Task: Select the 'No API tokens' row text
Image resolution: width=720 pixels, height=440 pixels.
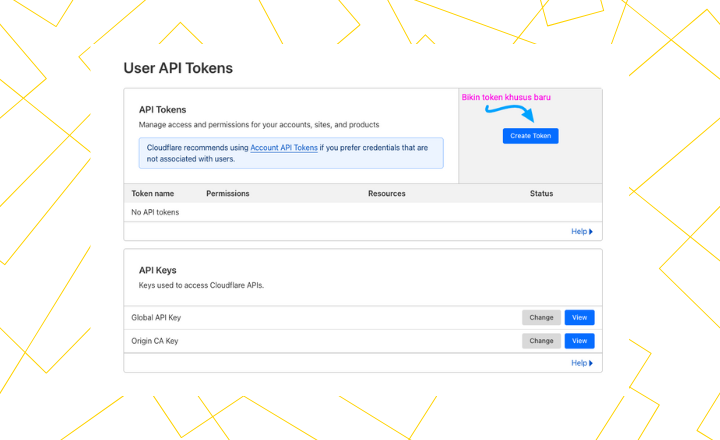Action: pos(155,212)
